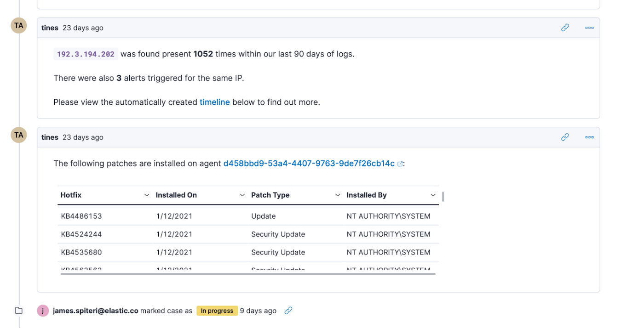Screen dimensions: 644x328
Task: Click IP address 192.3.194.202 badge
Action: point(86,54)
